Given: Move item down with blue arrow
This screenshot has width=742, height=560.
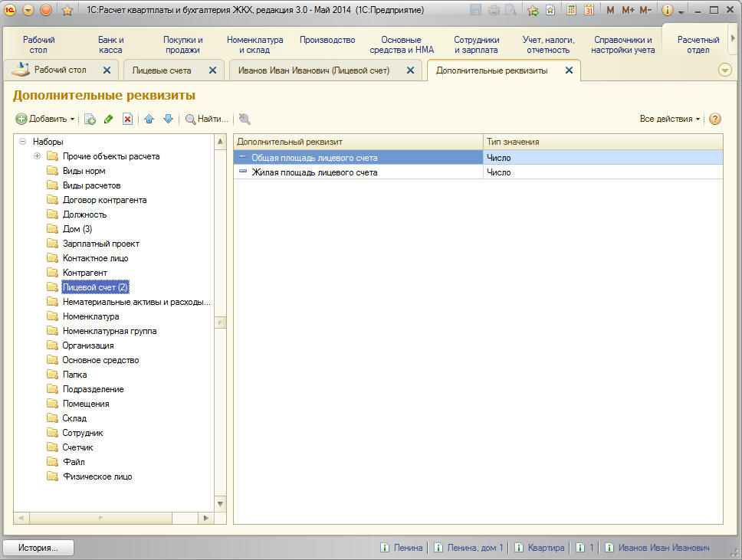Looking at the screenshot, I should tap(168, 120).
